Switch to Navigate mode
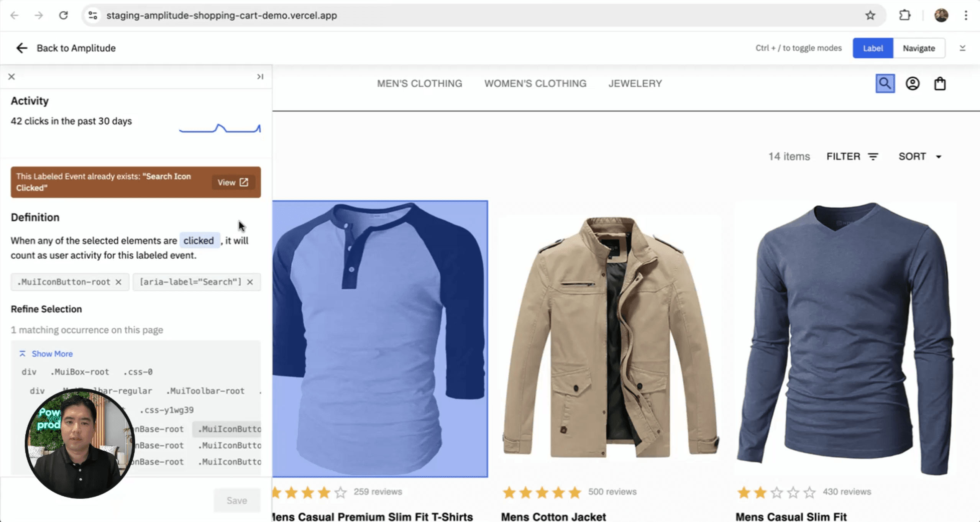This screenshot has width=980, height=522. 919,48
